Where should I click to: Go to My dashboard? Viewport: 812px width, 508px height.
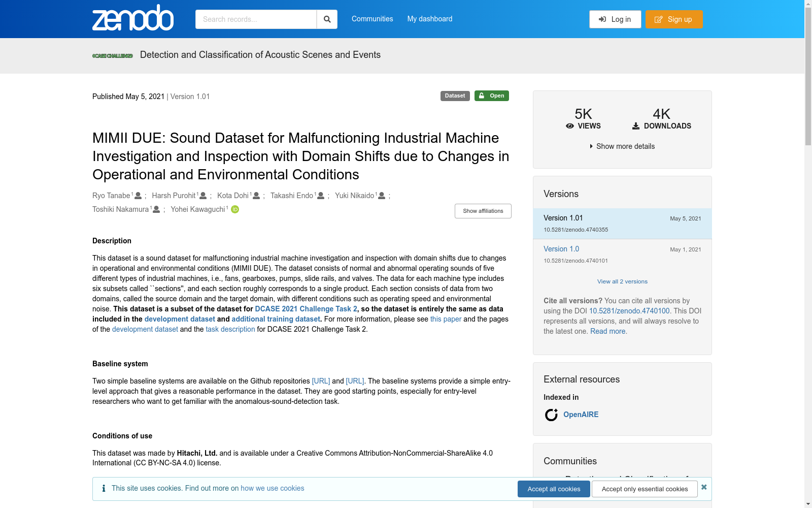pos(429,19)
